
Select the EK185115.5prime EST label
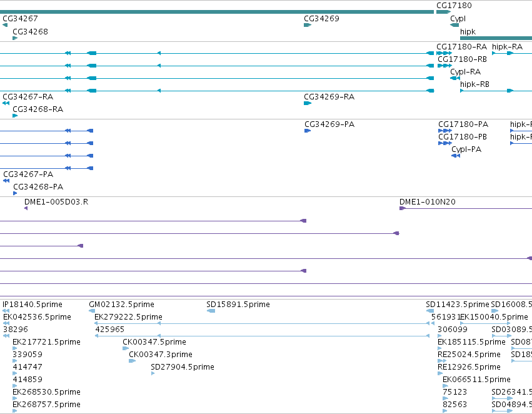coord(471,342)
